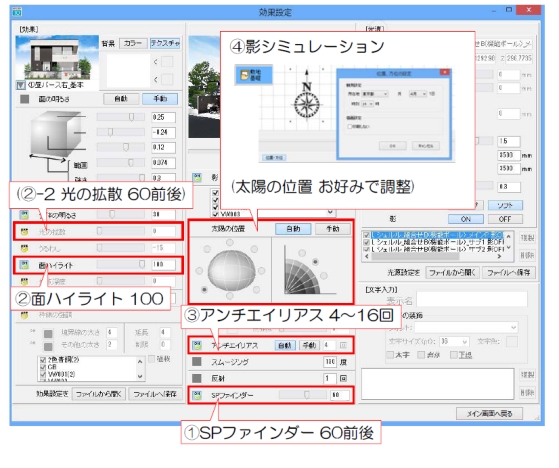This screenshot has width=559, height=468.
Task: Enable the 斜体 italic checkbox
Action: (x=421, y=355)
